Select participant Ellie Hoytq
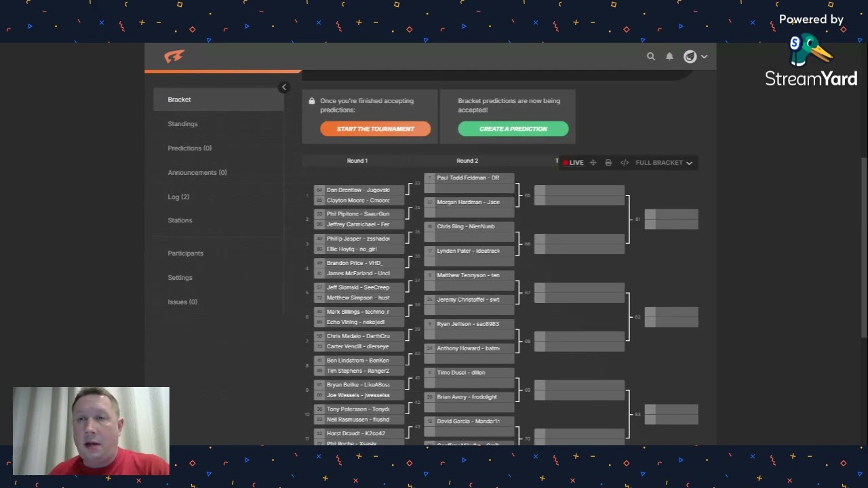The image size is (868, 488). (359, 249)
